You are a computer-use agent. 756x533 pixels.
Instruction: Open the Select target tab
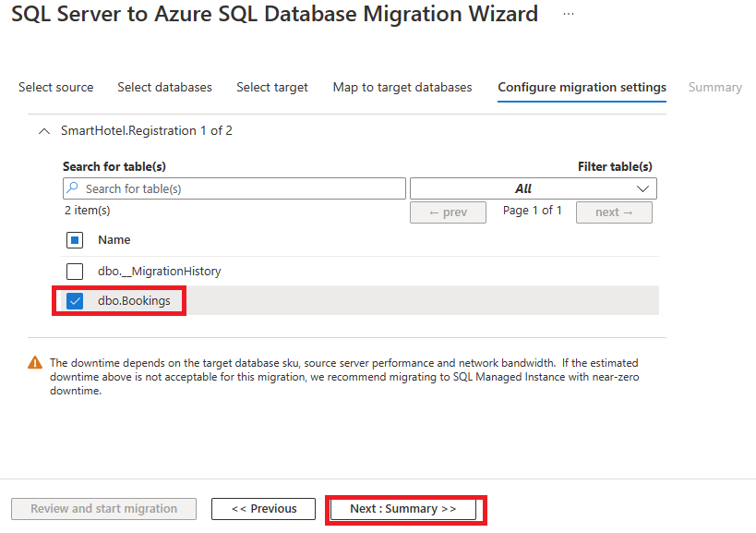click(x=272, y=88)
